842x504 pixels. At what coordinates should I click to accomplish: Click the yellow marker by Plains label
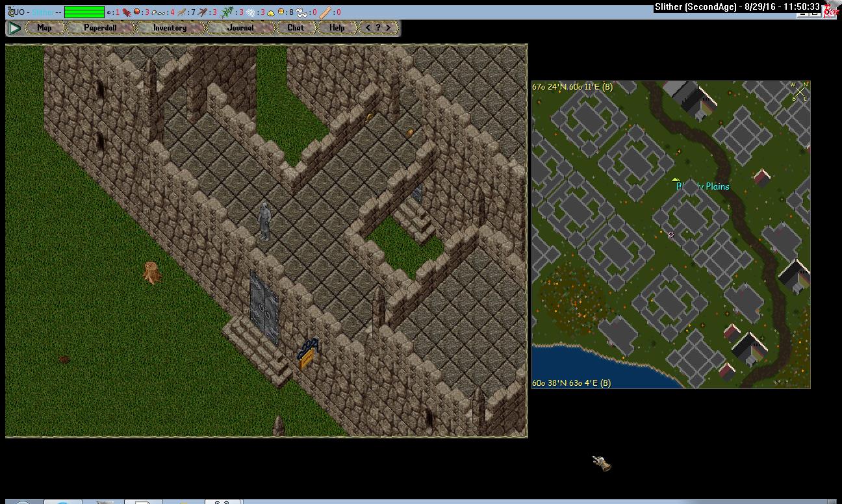point(676,180)
